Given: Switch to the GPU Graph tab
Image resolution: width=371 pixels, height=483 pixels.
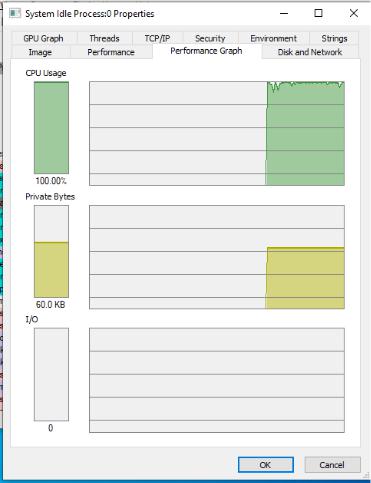Looking at the screenshot, I should point(43,38).
